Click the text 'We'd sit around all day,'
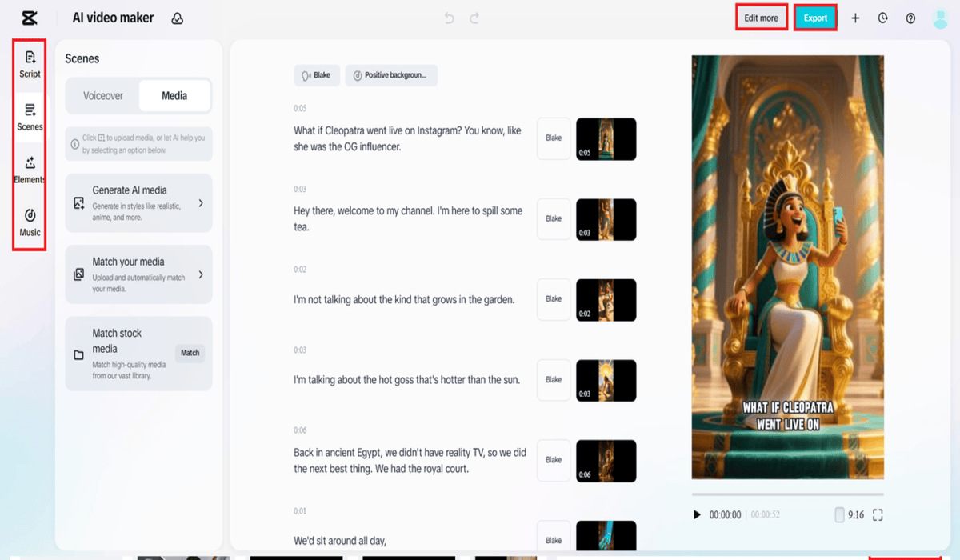Screen dimensions: 960x560 pos(340,541)
